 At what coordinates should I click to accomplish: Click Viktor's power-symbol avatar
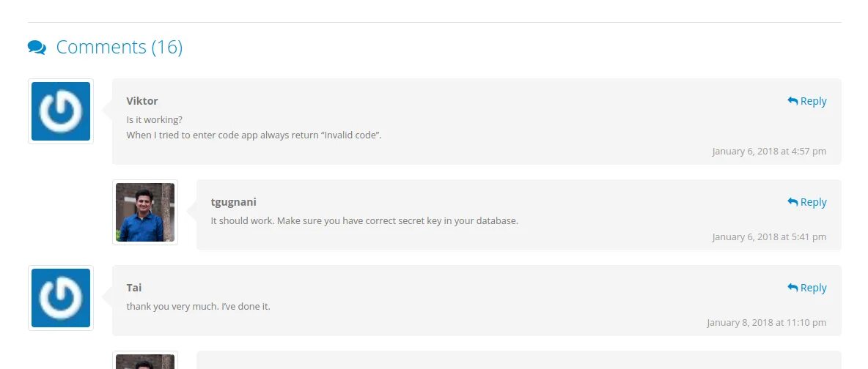(61, 111)
